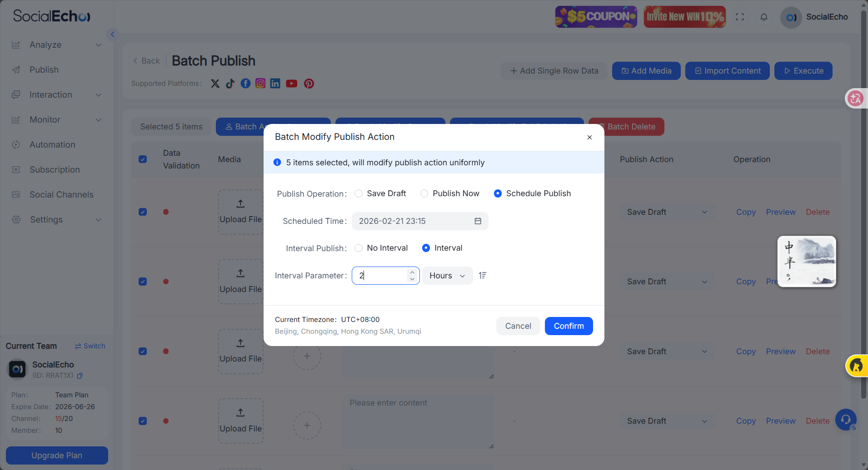Viewport: 868px width, 470px height.
Task: Select the Publish Now radio option
Action: pos(424,193)
